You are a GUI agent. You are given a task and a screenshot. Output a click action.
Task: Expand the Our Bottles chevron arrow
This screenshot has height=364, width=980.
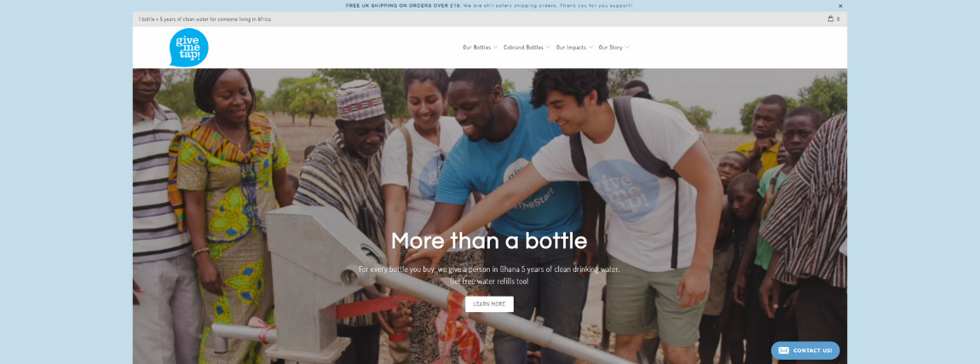(496, 48)
